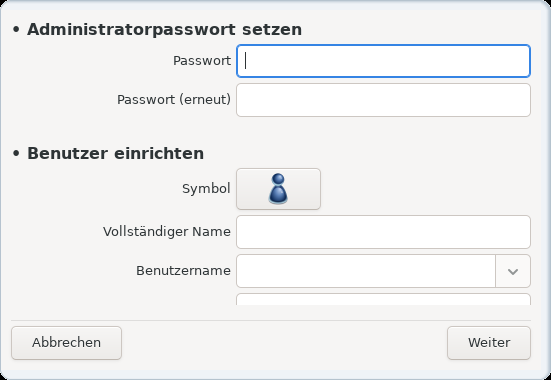The width and height of the screenshot is (551, 380).
Task: Click the blue user avatar Symbol icon
Action: (278, 189)
